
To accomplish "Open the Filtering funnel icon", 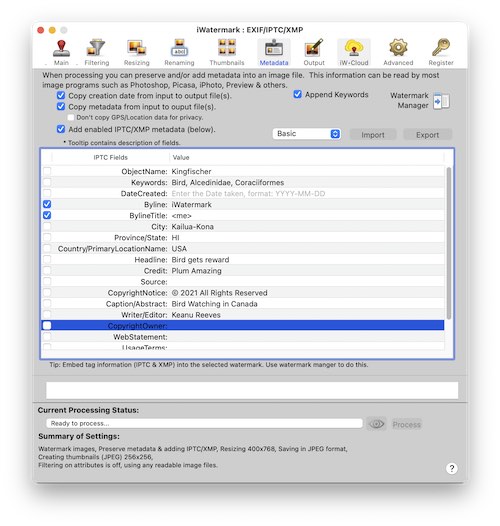I will (x=97, y=52).
